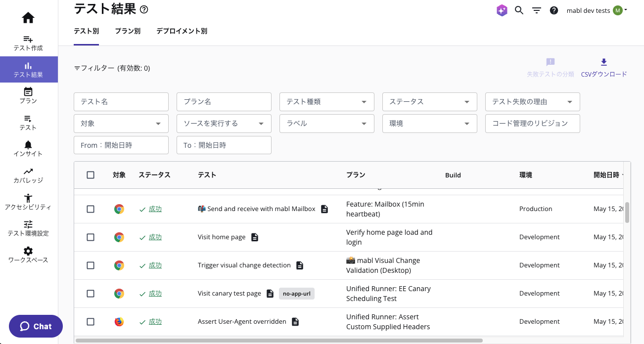Click 成功 link for Trigger visual change detection
644x344 pixels.
pos(155,265)
